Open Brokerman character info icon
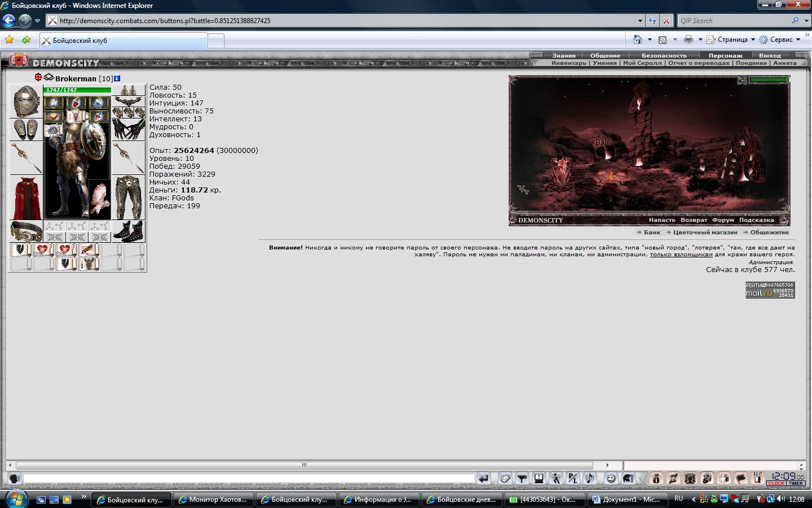This screenshot has width=812, height=508. click(117, 78)
